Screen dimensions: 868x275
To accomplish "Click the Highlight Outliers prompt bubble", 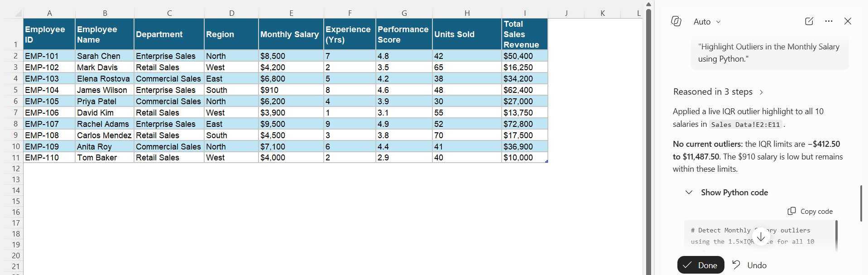I will (x=770, y=53).
